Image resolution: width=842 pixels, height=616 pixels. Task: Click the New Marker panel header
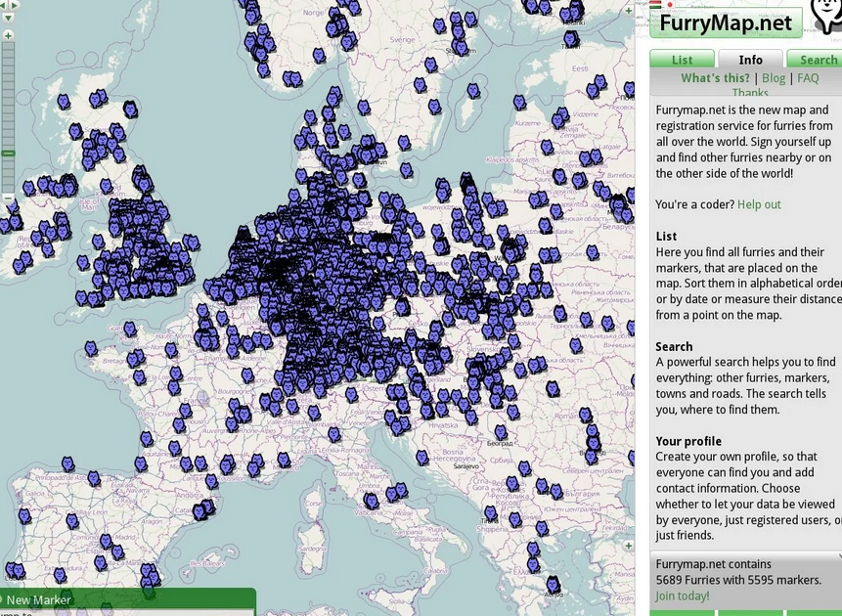pyautogui.click(x=127, y=599)
